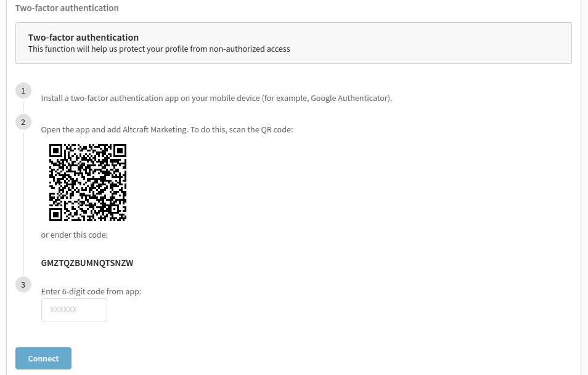The width and height of the screenshot is (588, 375).
Task: Click the Connect button
Action: tap(44, 358)
